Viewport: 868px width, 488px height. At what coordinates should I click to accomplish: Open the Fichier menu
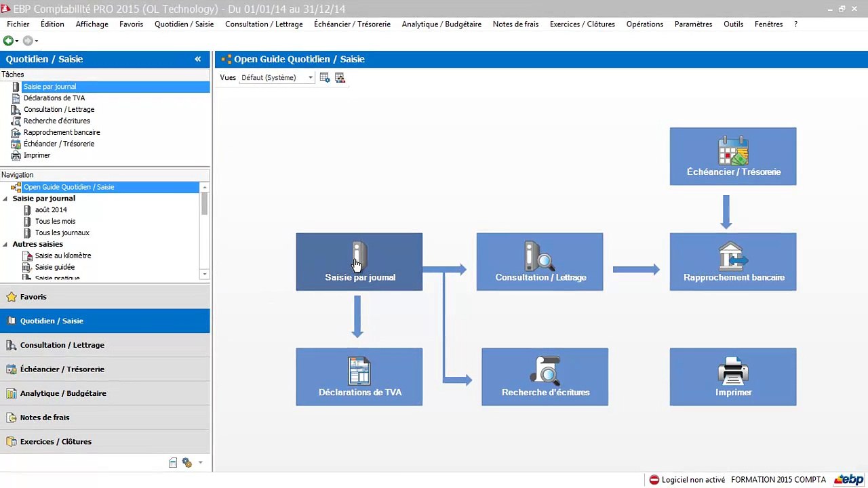tap(18, 24)
